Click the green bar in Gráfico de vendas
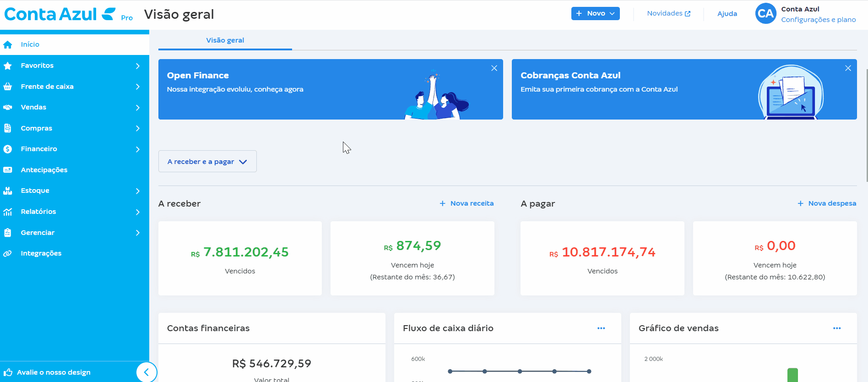Image resolution: width=868 pixels, height=382 pixels. point(792,375)
